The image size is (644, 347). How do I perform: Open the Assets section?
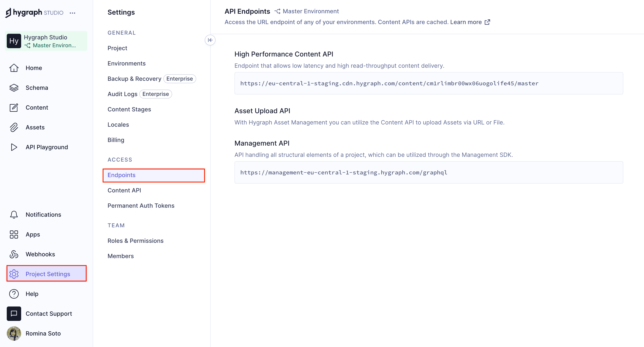[x=35, y=127]
